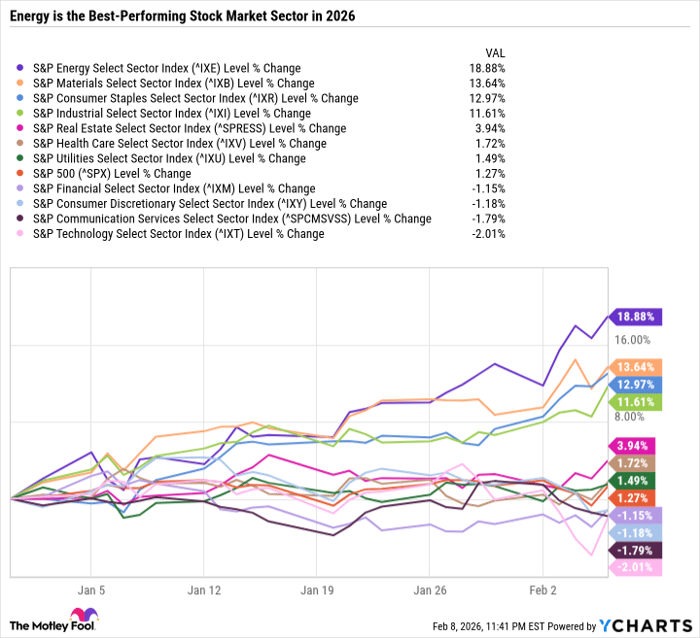Click the green dot beside the Industrial Select Sector entry
700x638 pixels.
pyautogui.click(x=22, y=113)
